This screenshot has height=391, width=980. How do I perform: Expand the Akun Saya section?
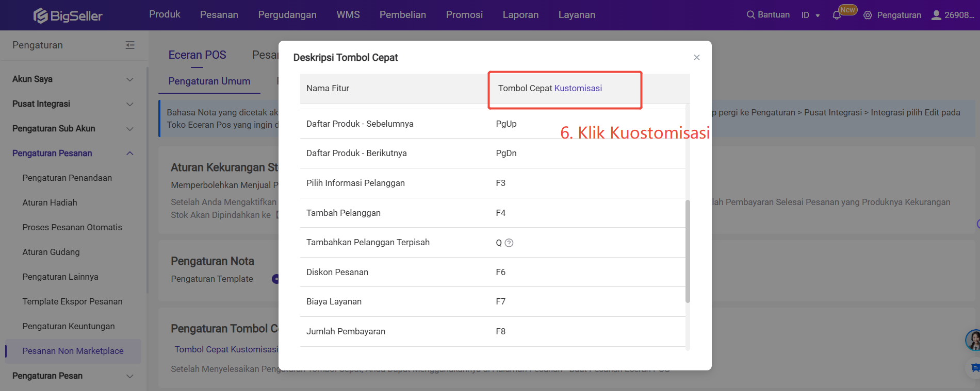(x=130, y=79)
